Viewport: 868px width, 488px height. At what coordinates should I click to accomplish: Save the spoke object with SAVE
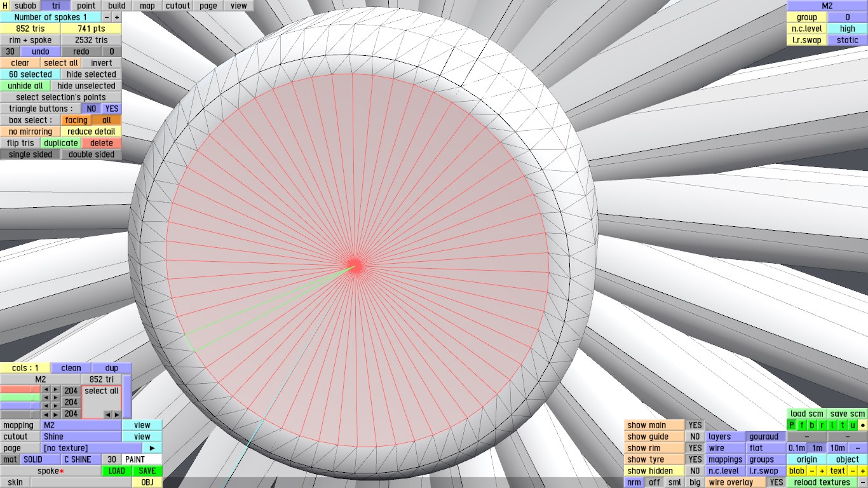[x=147, y=471]
